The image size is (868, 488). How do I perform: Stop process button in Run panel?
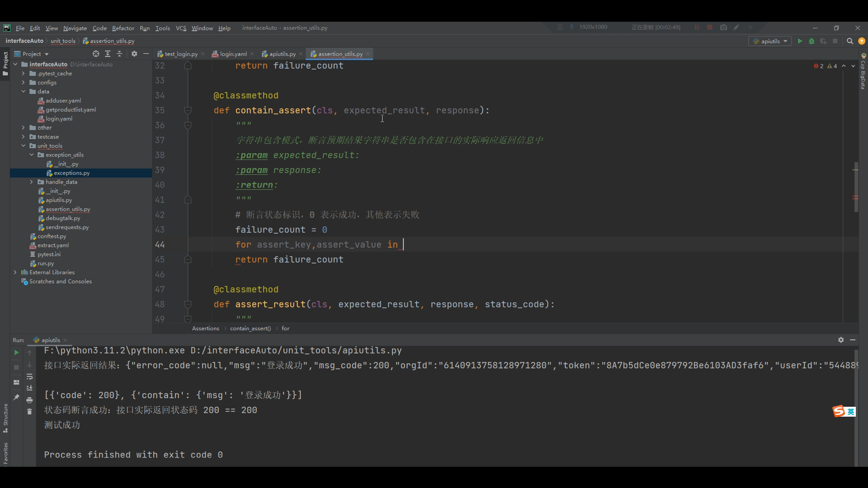pyautogui.click(x=16, y=367)
